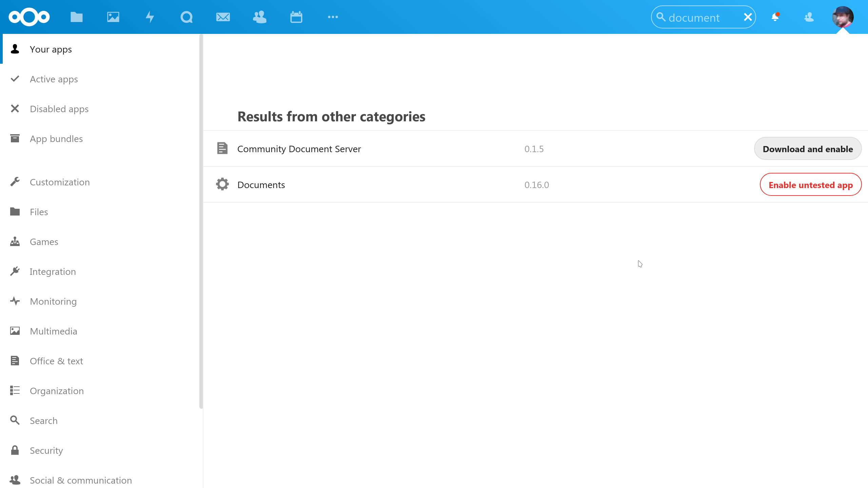868x488 pixels.
Task: Click version 0.16.0 of Documents
Action: [537, 185]
